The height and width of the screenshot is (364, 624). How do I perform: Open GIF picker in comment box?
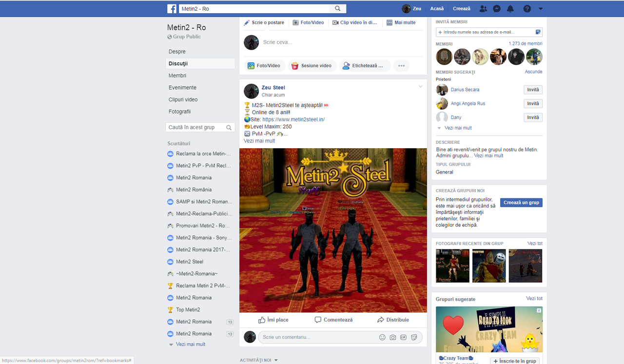coord(404,337)
